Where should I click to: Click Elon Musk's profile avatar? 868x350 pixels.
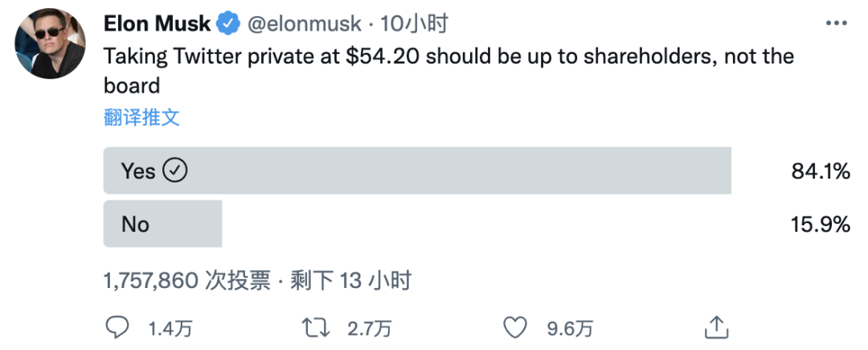click(x=50, y=44)
